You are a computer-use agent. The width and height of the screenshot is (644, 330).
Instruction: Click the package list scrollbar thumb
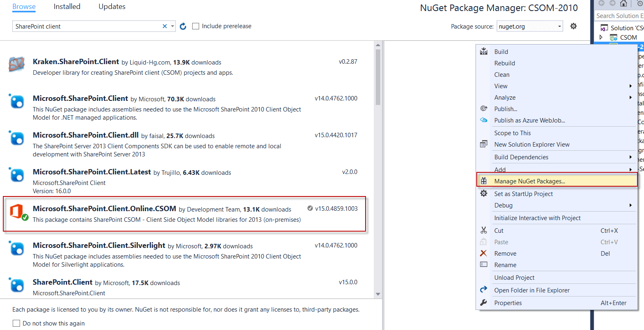click(x=378, y=77)
